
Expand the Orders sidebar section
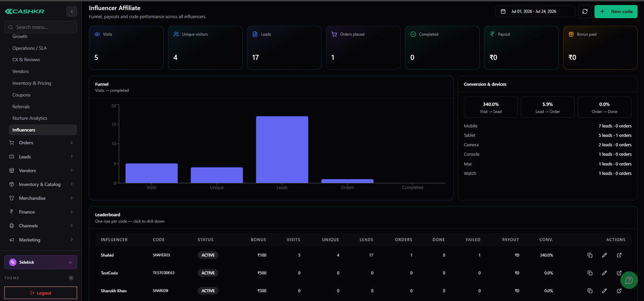click(x=41, y=143)
